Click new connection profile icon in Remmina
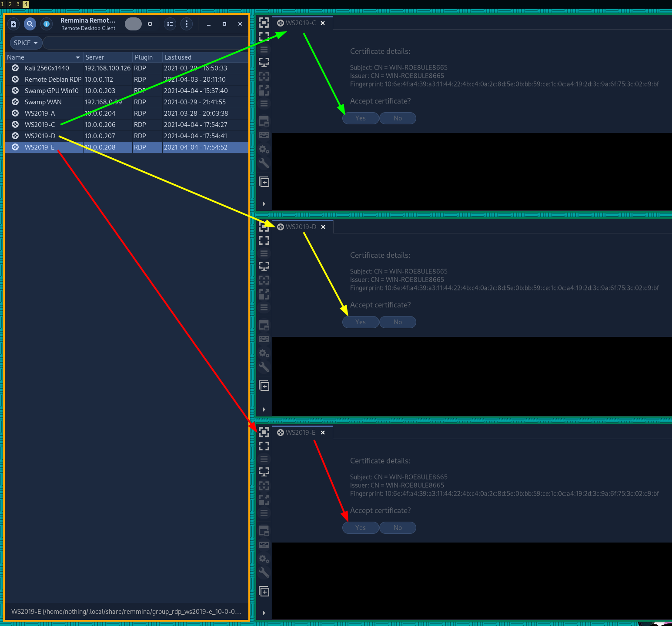 coord(13,24)
